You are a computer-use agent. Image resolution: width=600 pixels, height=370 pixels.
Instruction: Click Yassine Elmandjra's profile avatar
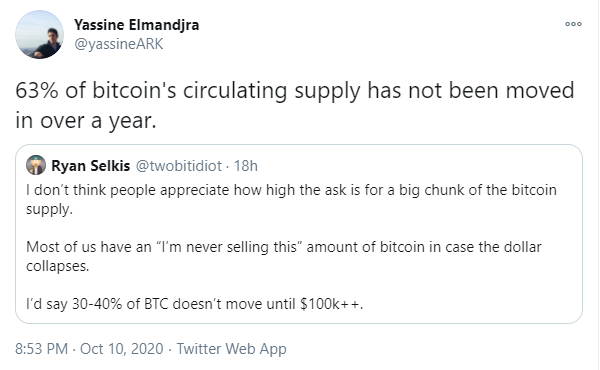pos(39,34)
